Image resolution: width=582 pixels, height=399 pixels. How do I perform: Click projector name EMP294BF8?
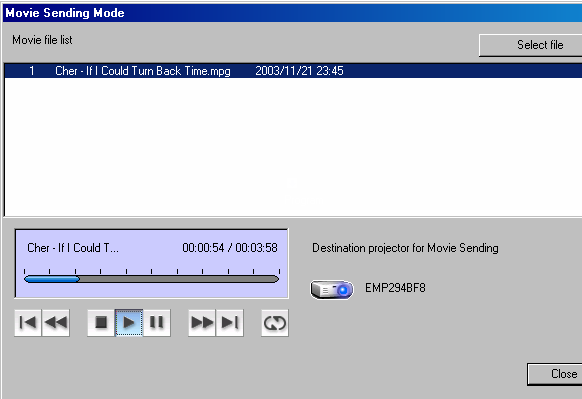395,288
